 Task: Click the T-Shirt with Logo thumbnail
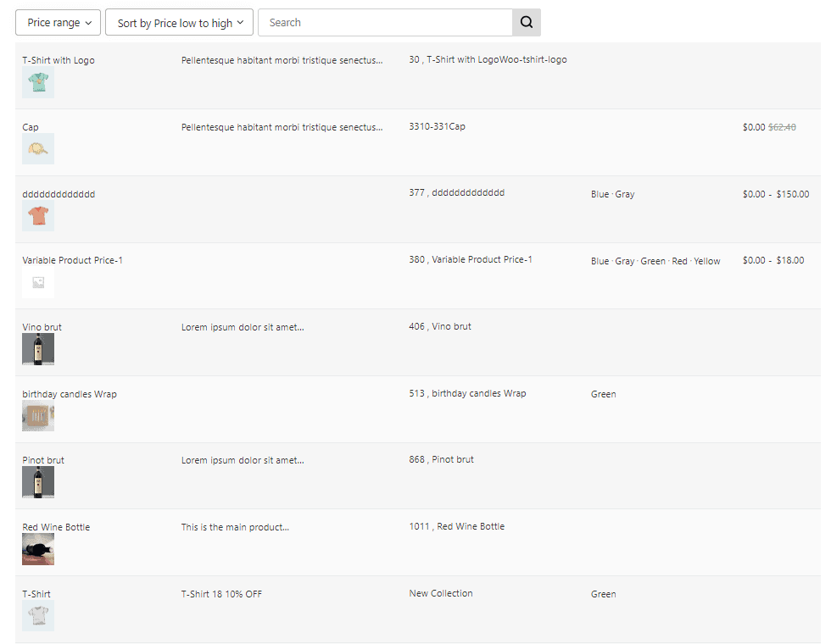[37, 82]
